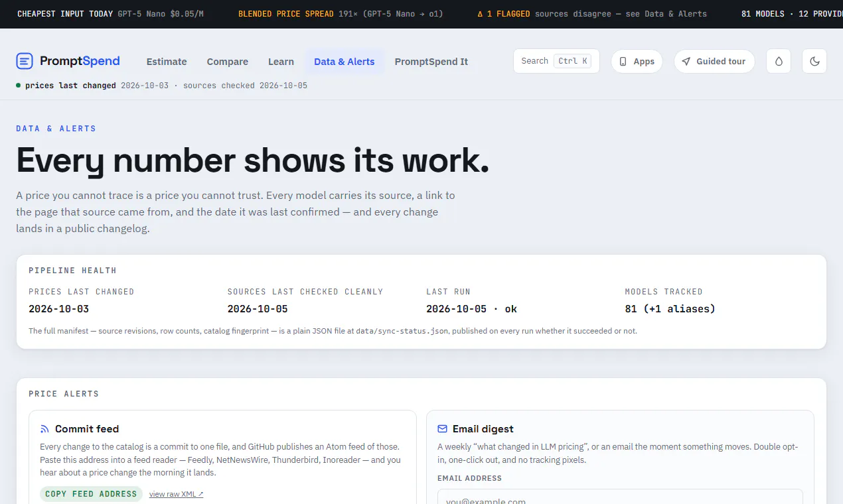Click the Every number shows its work heading
843x504 pixels.
point(252,161)
